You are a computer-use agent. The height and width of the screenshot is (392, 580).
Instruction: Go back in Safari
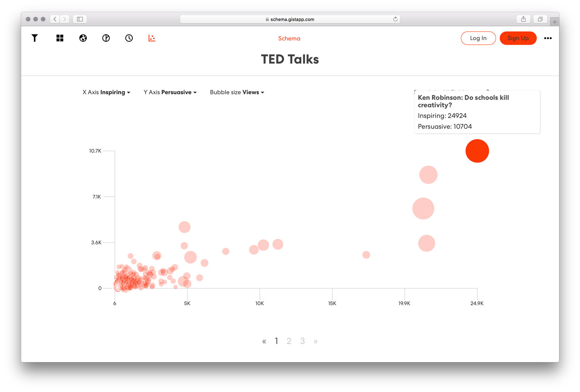(x=55, y=19)
